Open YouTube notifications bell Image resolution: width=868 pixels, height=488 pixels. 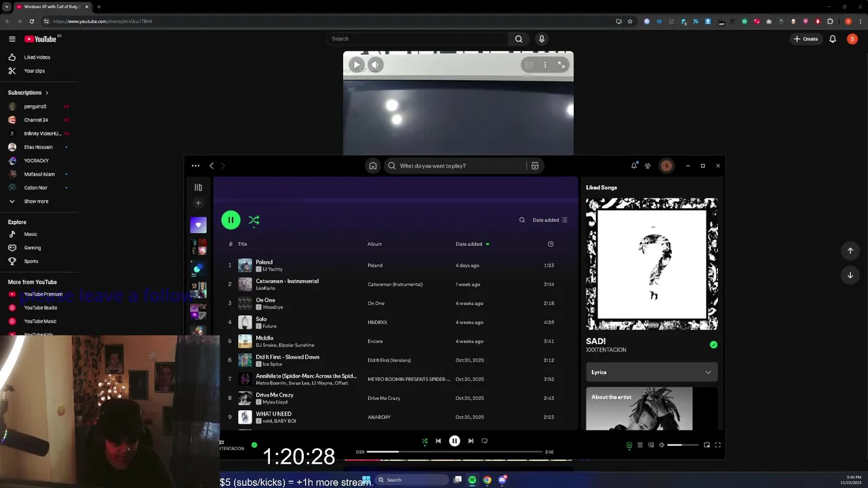click(x=833, y=39)
